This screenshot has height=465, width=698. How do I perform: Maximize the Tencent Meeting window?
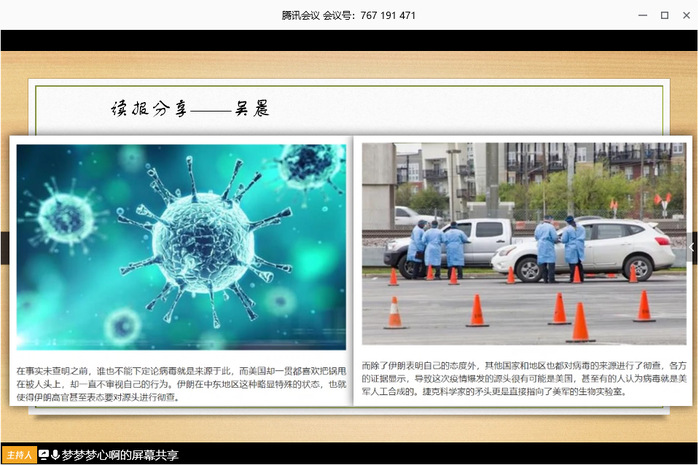(x=664, y=15)
